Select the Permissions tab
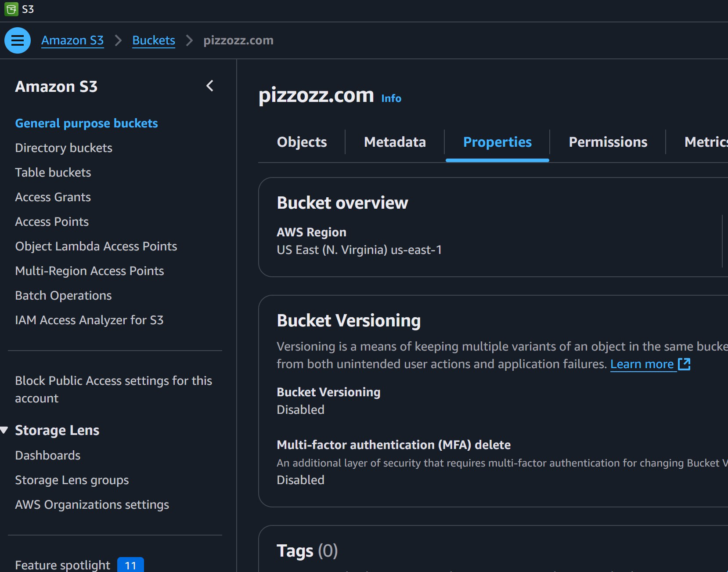This screenshot has height=572, width=728. point(608,142)
